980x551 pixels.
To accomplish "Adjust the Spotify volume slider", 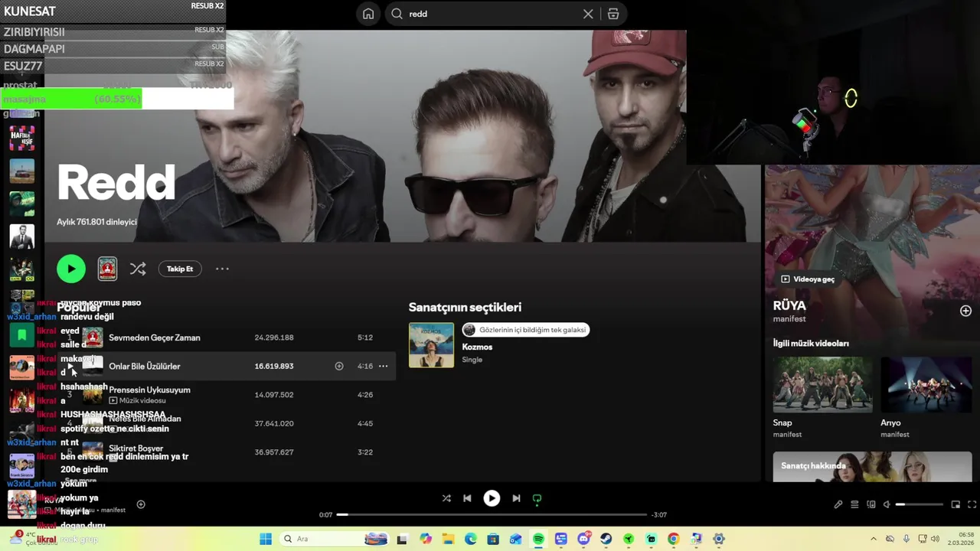I will tap(920, 504).
